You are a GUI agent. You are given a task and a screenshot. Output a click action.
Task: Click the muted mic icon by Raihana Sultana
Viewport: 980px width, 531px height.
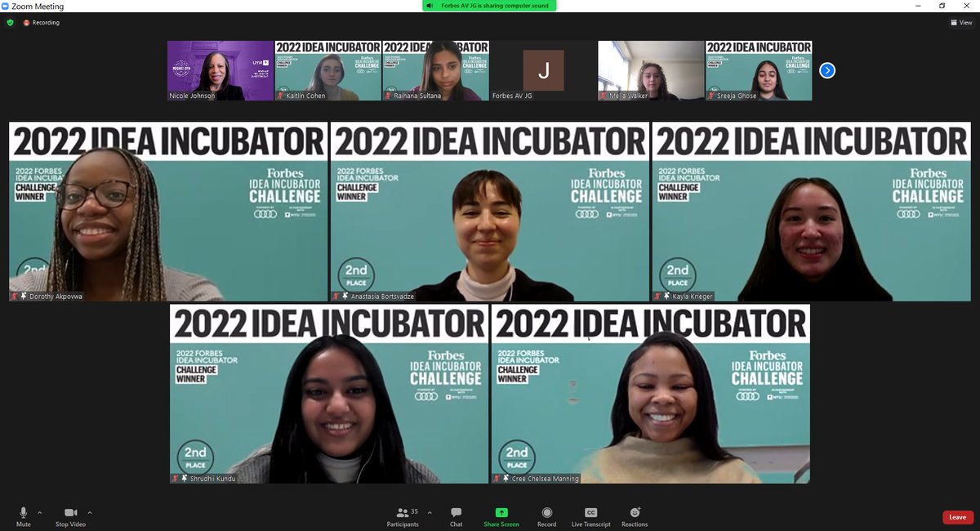click(388, 96)
